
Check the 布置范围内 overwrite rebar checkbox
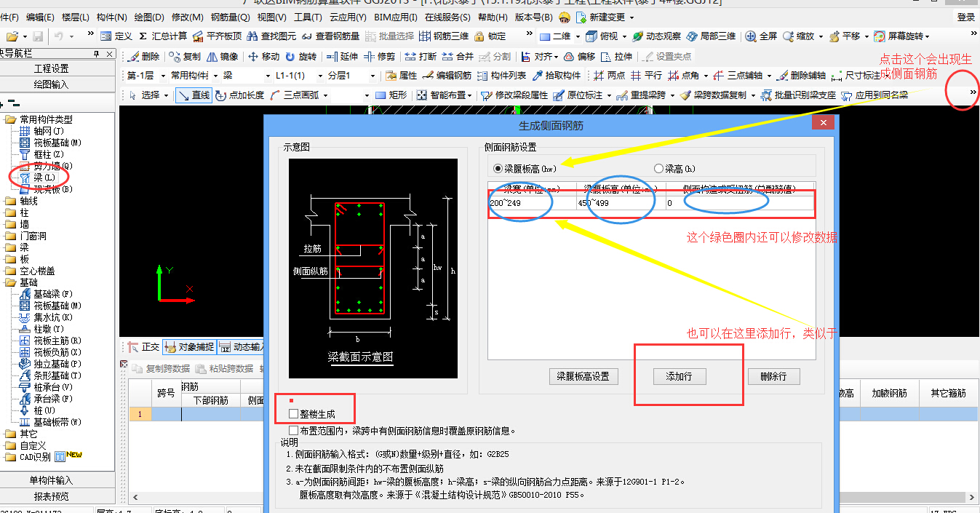293,430
